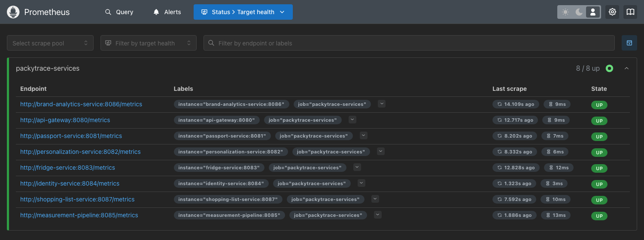This screenshot has height=240, width=644.
Task: Open passport-service:8081/metrics link
Action: [71, 136]
